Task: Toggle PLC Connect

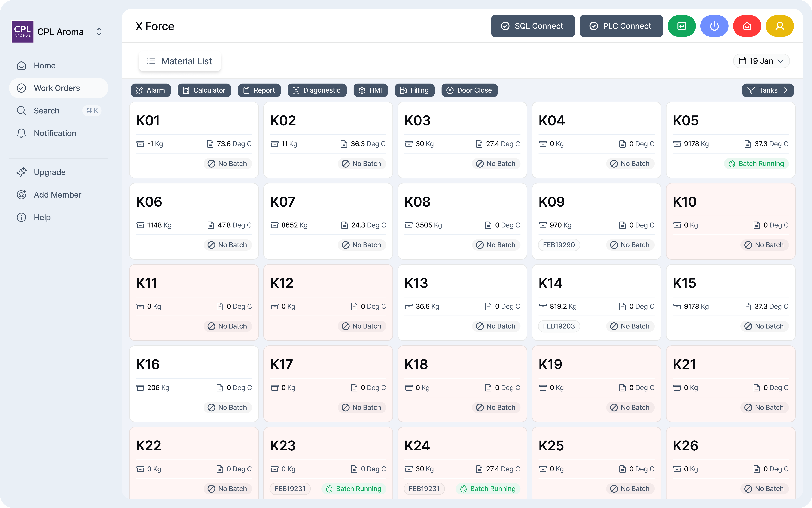Action: click(621, 26)
